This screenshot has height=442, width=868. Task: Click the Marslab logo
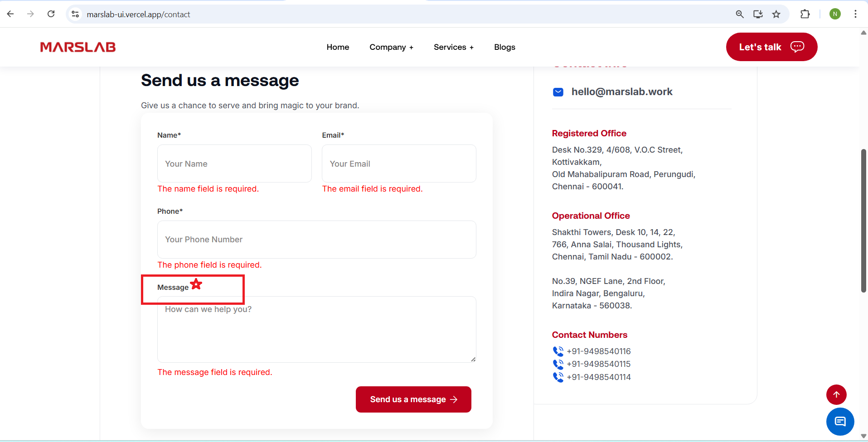[x=78, y=47]
